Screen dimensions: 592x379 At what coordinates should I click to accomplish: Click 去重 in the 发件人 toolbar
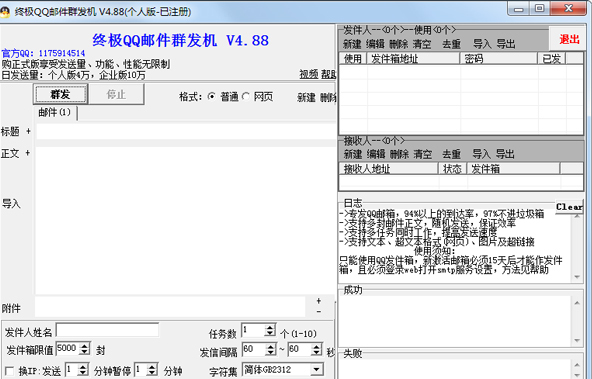click(x=452, y=44)
